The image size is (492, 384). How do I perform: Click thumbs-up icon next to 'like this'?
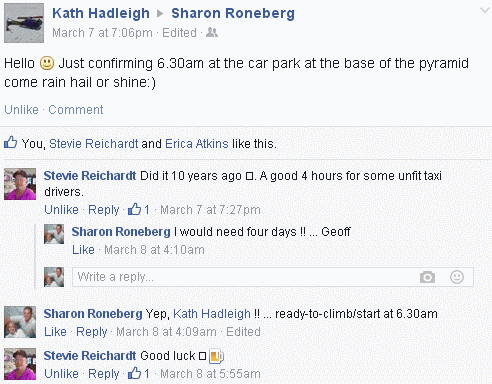tap(11, 142)
